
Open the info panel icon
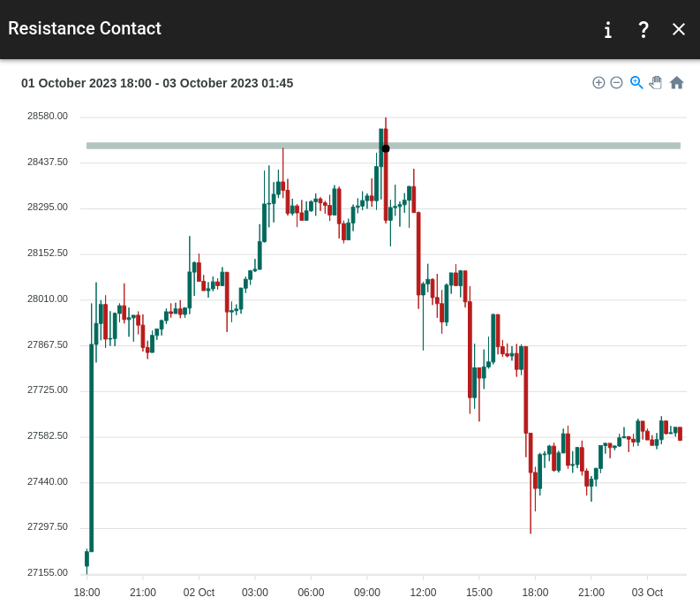click(x=608, y=30)
